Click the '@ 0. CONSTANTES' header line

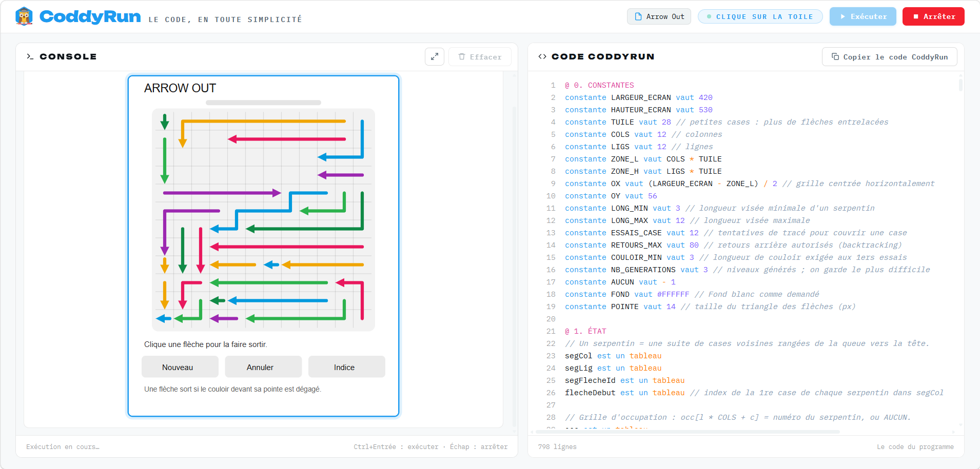pyautogui.click(x=599, y=85)
